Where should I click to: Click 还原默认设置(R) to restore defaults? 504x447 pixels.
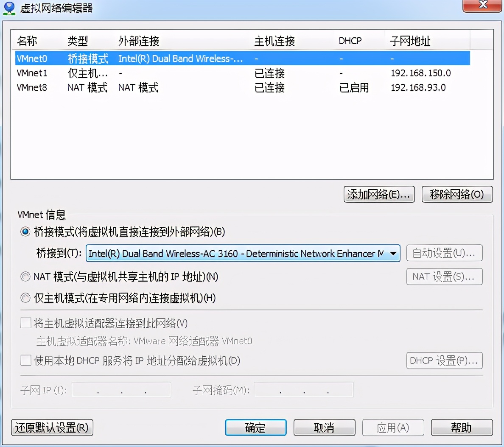coord(52,427)
